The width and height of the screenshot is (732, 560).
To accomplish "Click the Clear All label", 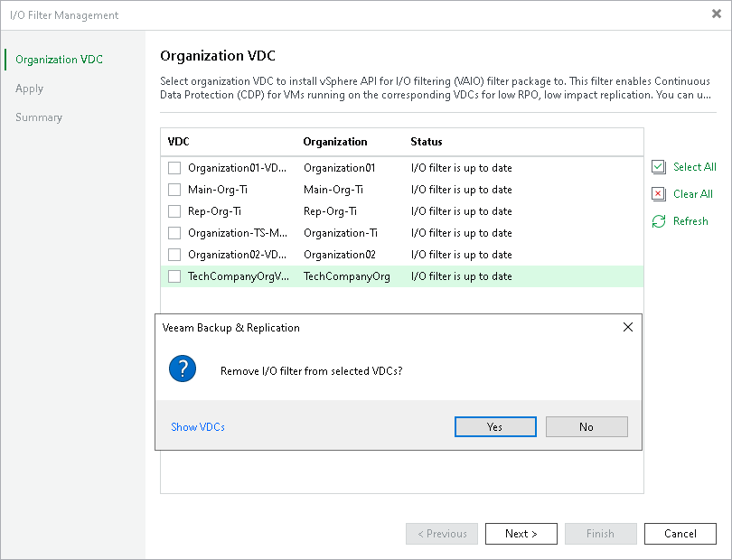I will click(693, 194).
